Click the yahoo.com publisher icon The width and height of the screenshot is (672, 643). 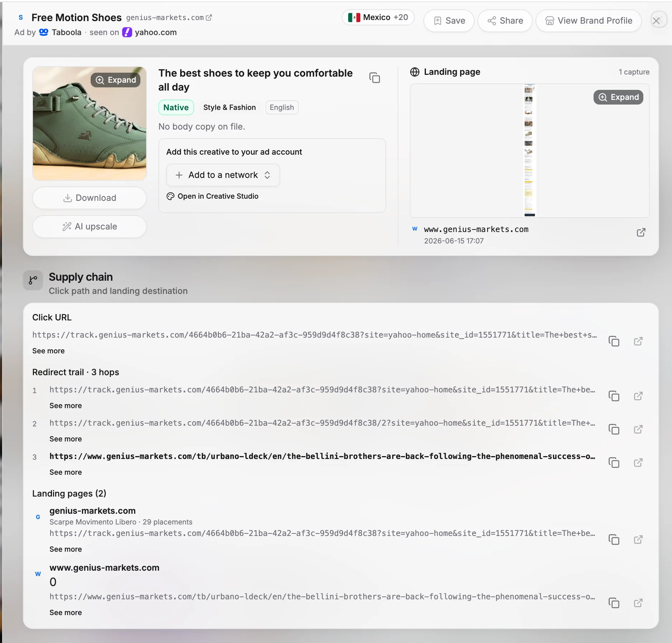pyautogui.click(x=127, y=32)
